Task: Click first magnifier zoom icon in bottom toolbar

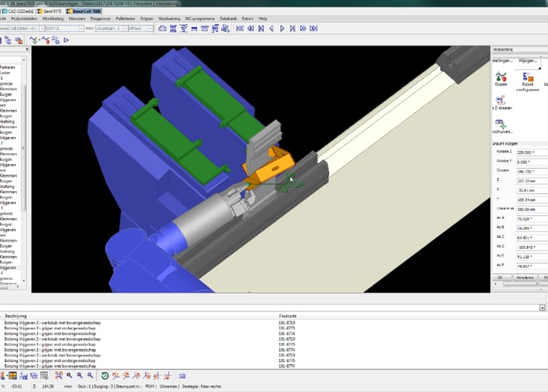Action: pos(69,376)
